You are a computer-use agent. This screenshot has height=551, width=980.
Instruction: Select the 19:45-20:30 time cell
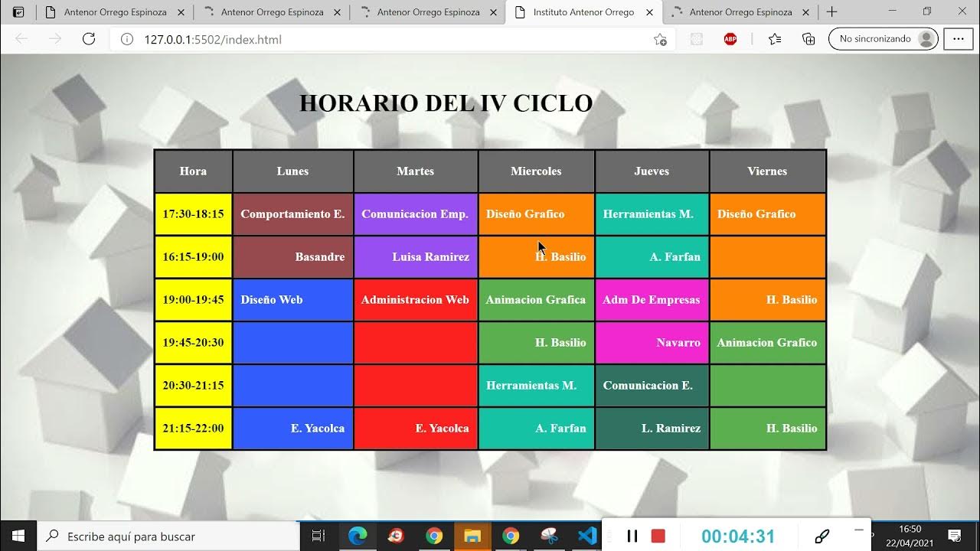(193, 343)
